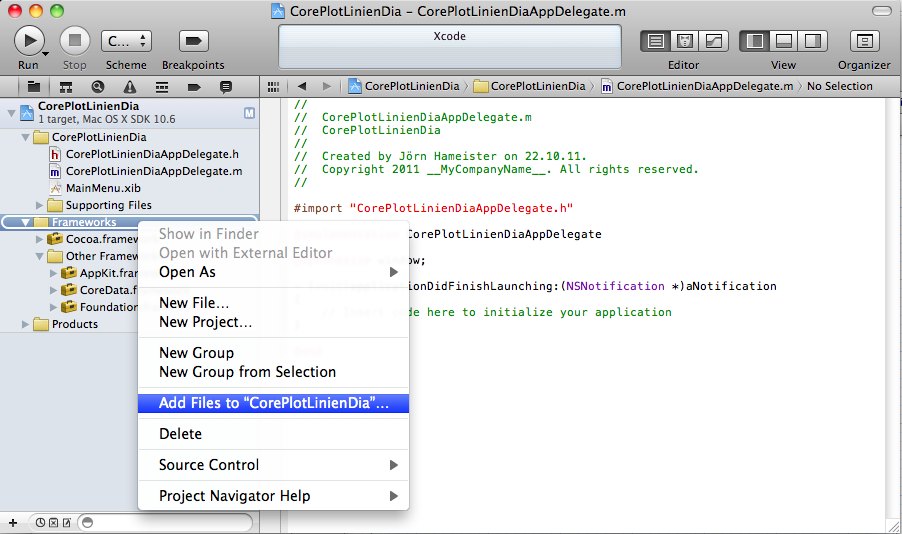Open the Organizer window
The image size is (902, 534).
coord(863,41)
